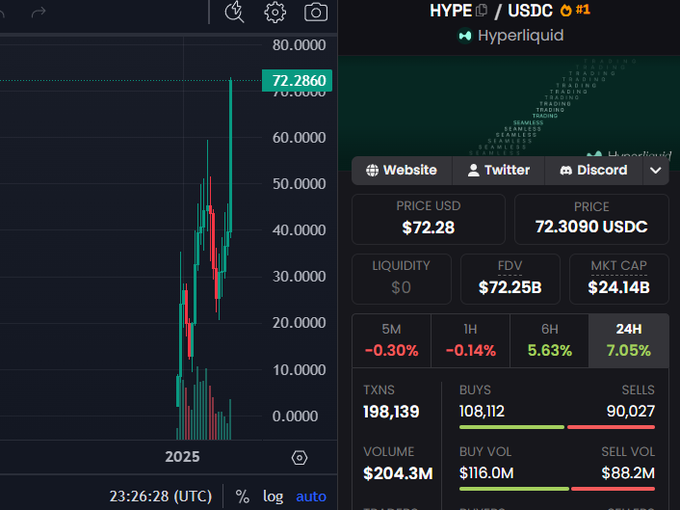Screen dimensions: 680x510
Task: Click the BUYS 108,112 count
Action: [482, 411]
